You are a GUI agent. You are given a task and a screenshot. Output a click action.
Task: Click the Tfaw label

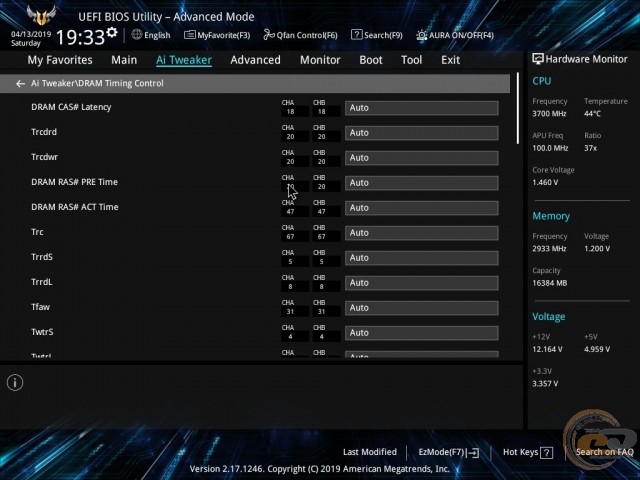(x=40, y=307)
